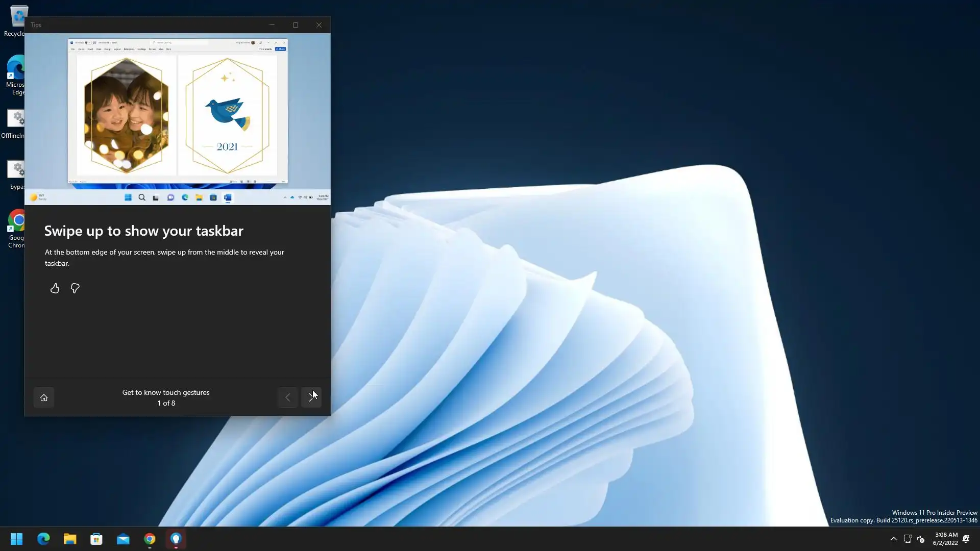Click the thumbs down dislike icon
Screen dimensions: 980x551
click(x=75, y=289)
